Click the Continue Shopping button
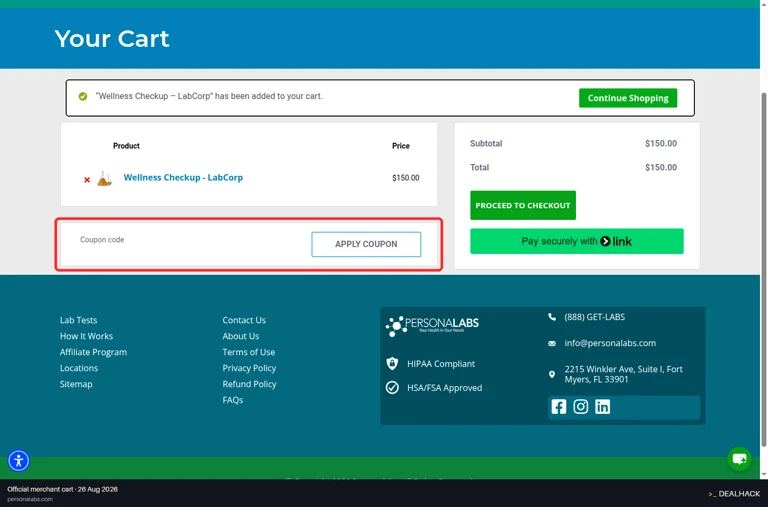Image resolution: width=768 pixels, height=507 pixels. click(x=628, y=98)
